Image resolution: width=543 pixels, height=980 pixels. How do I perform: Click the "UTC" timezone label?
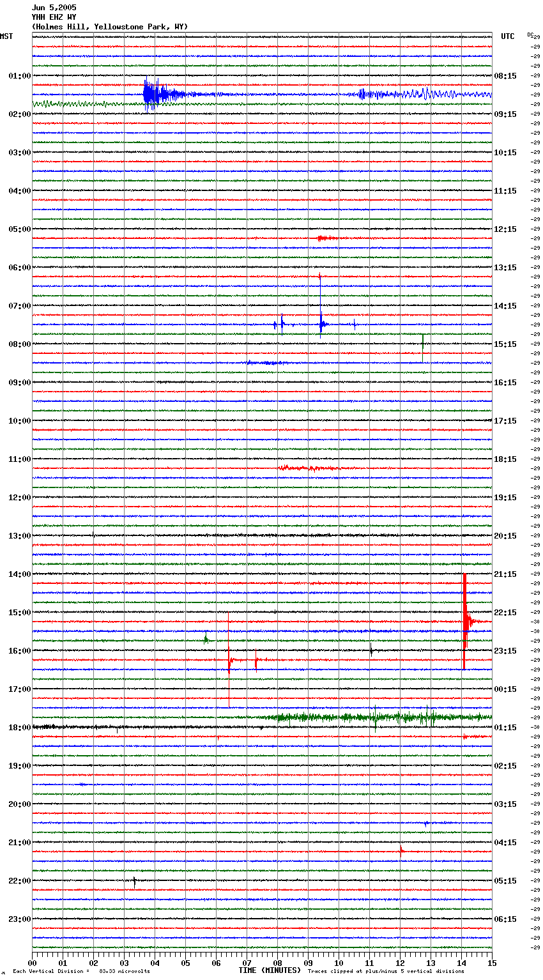click(x=508, y=36)
